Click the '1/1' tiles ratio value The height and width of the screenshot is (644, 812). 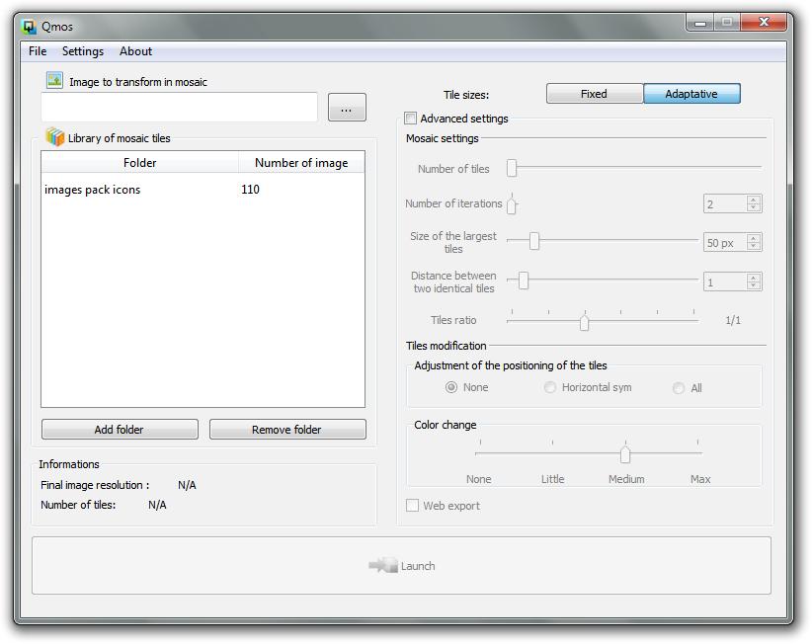coord(733,320)
